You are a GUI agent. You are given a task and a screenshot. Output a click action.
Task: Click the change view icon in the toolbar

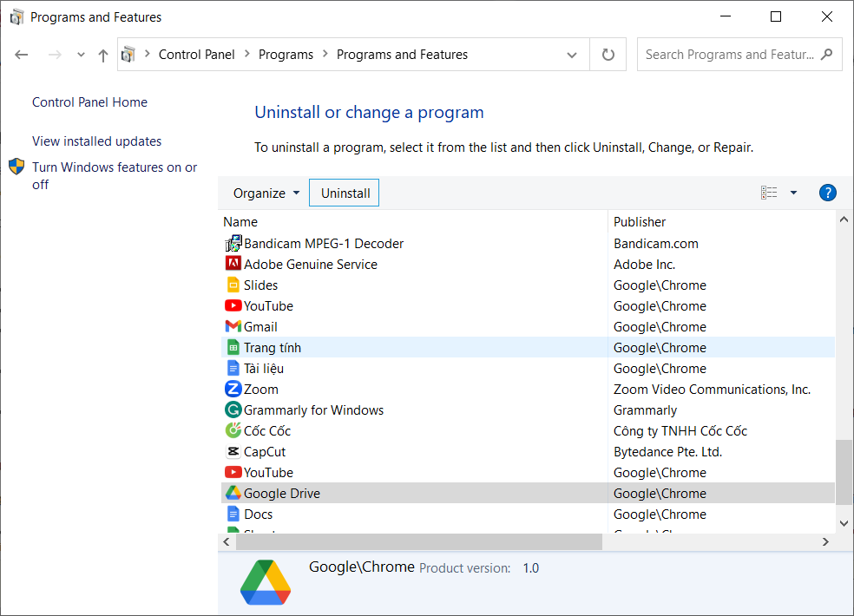(x=769, y=193)
